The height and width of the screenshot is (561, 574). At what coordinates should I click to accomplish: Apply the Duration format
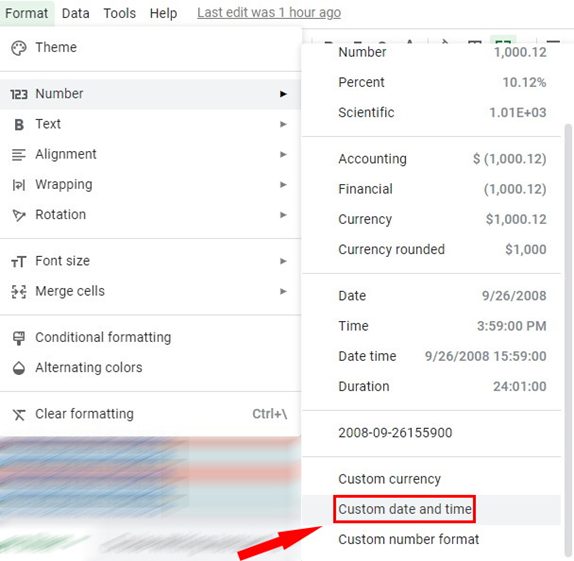(431, 386)
